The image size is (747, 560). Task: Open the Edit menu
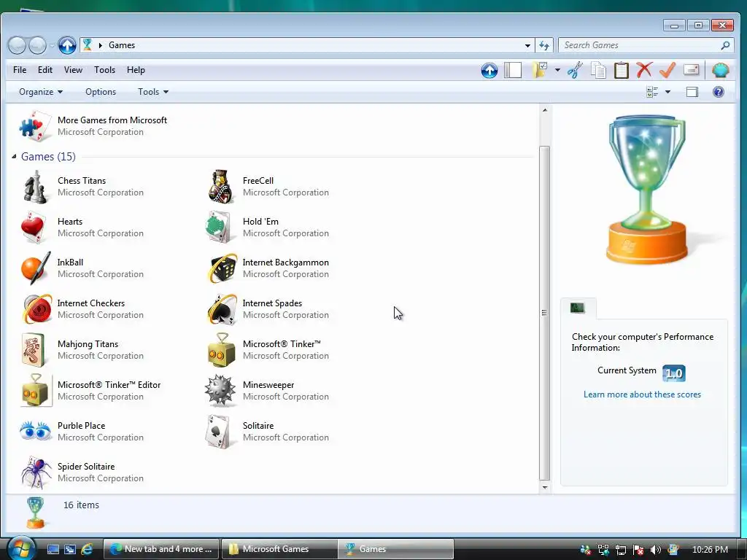[45, 70]
